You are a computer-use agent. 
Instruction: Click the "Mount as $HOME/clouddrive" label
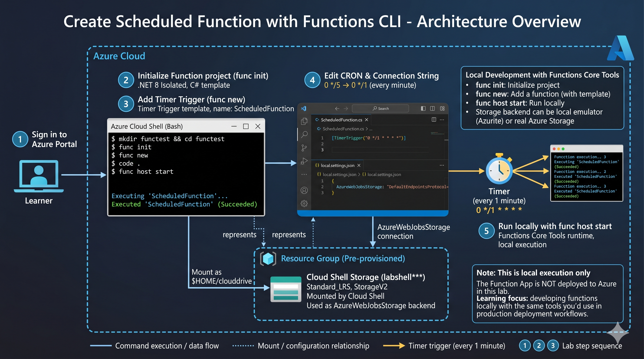[x=222, y=277]
